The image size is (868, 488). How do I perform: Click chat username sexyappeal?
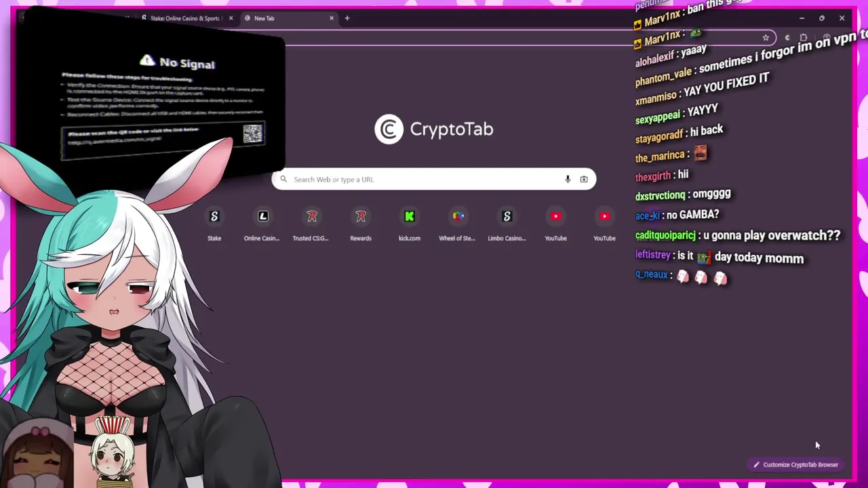click(657, 118)
